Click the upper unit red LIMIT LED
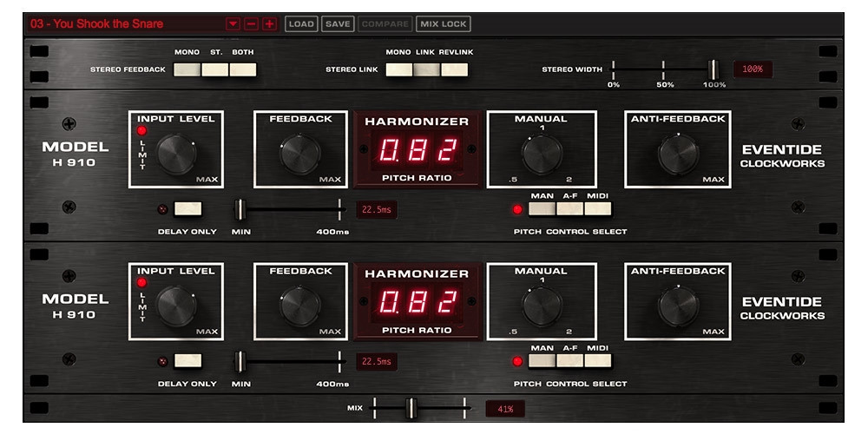 [142, 131]
